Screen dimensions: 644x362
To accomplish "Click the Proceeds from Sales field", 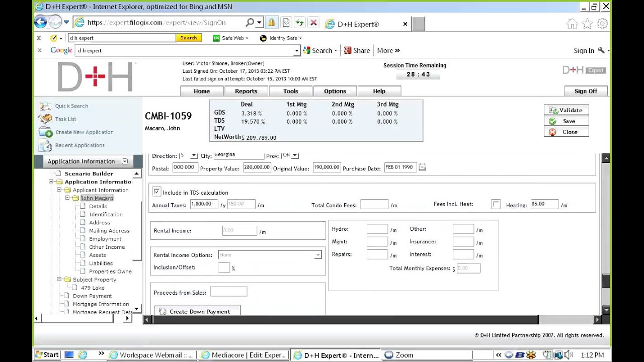I will [228, 292].
